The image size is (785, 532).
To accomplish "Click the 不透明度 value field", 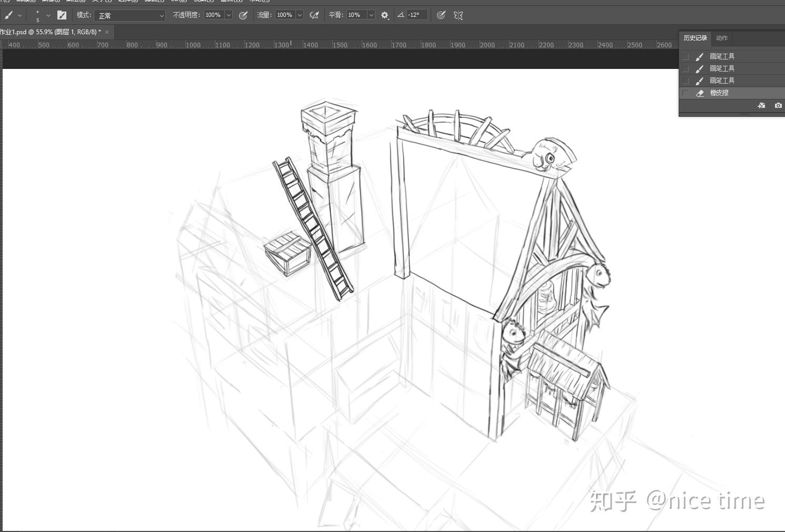I will coord(214,15).
